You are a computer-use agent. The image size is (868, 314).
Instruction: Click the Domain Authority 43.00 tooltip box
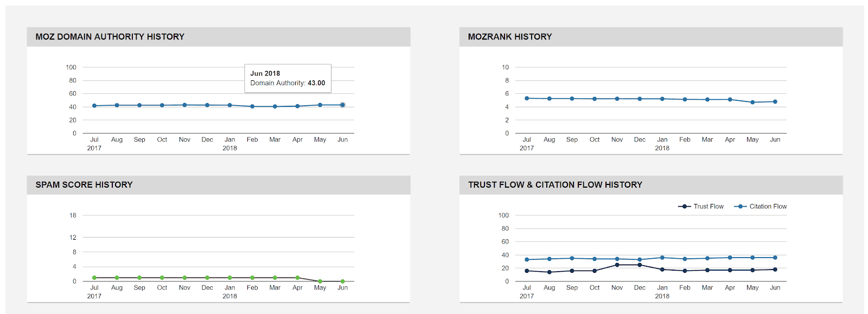pos(288,79)
